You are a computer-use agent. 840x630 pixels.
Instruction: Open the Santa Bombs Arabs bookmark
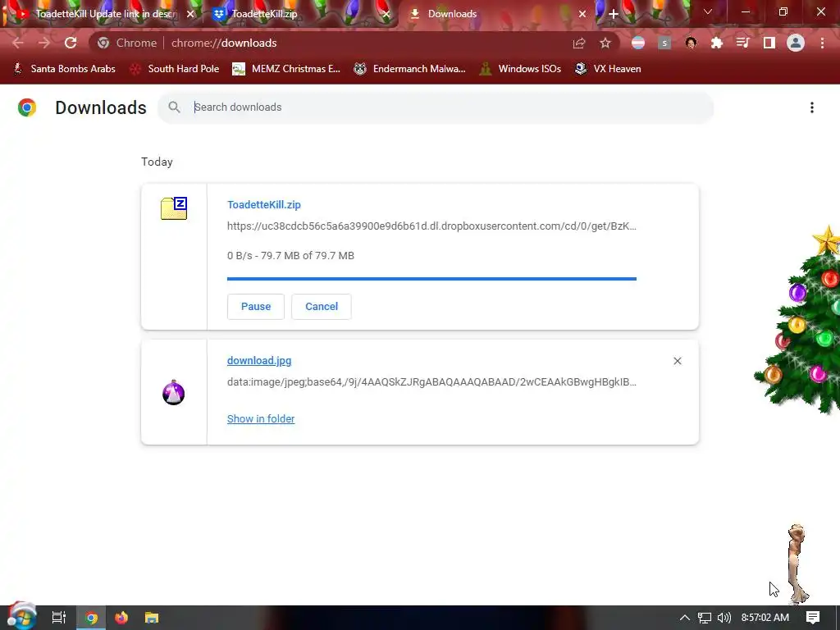pyautogui.click(x=64, y=69)
